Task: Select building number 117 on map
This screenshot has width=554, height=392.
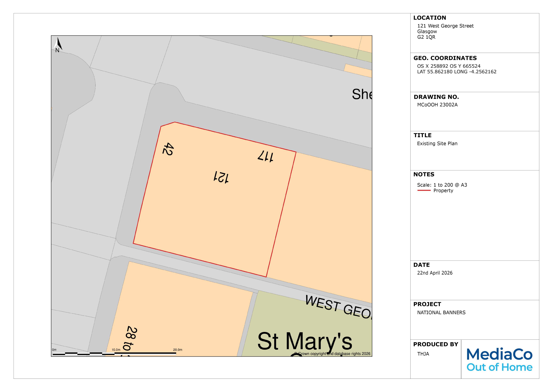Action: click(x=265, y=156)
